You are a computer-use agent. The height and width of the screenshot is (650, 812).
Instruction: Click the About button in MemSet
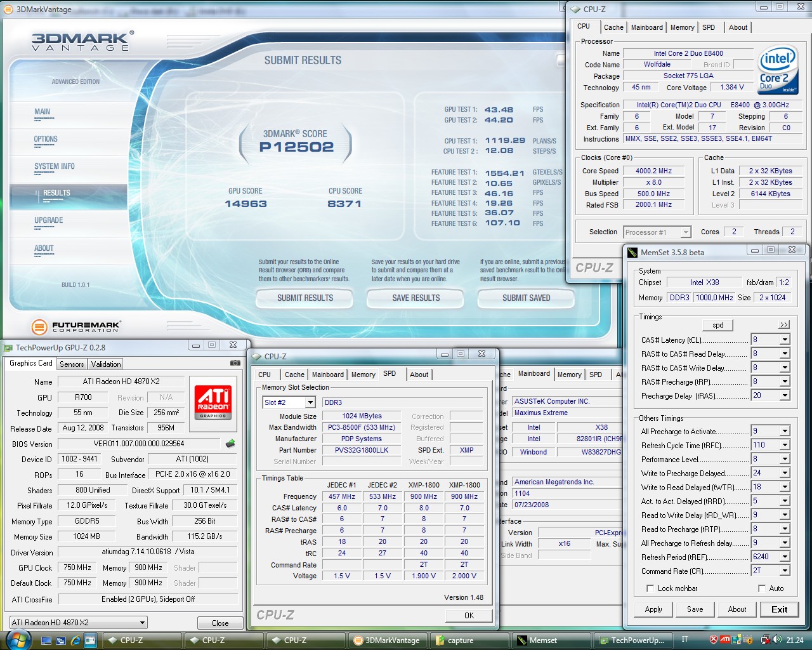737,609
